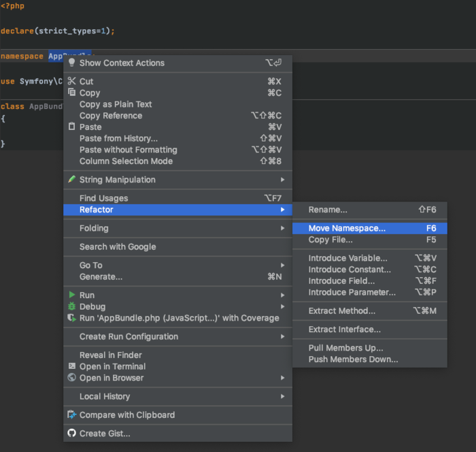The image size is (476, 452).
Task: Expand the Folding submenu arrow
Action: pyautogui.click(x=283, y=228)
